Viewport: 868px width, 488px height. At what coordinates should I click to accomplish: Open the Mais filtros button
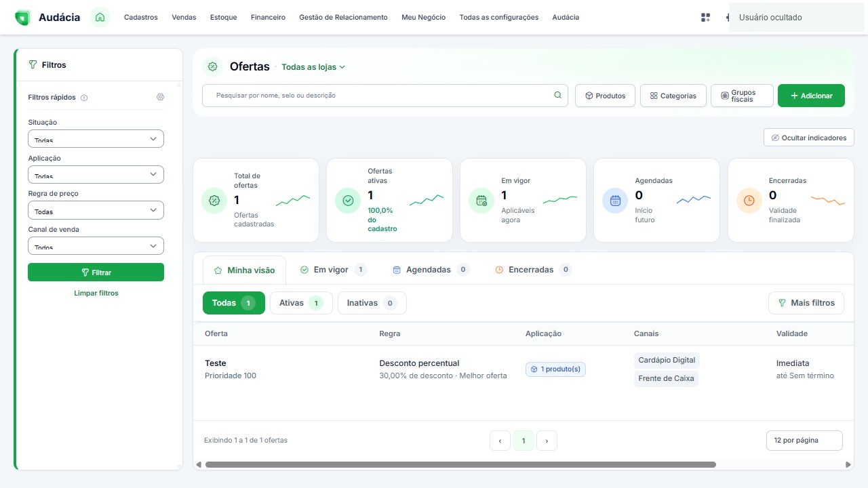[x=806, y=303]
